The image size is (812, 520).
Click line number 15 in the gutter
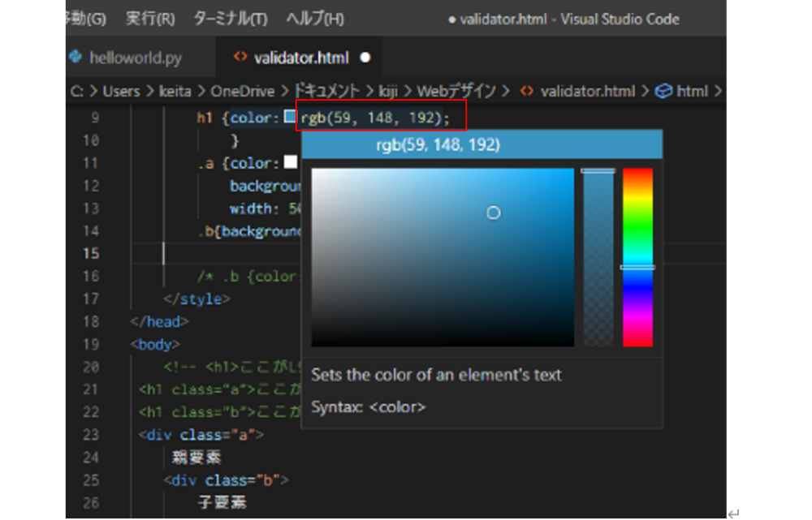coord(91,254)
